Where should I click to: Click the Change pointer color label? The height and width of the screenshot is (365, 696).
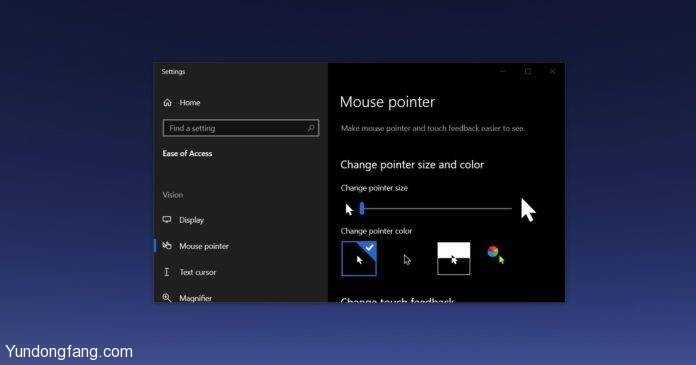[376, 231]
